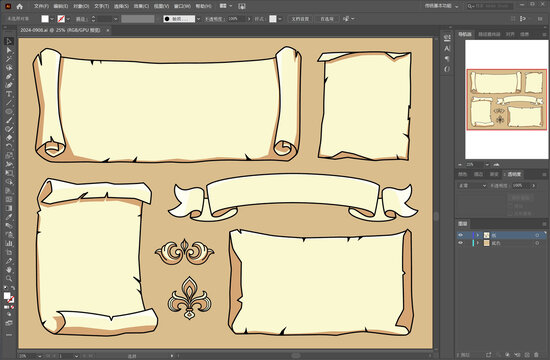Viewport: 550px width, 360px height.
Task: Target the 底色 layer's circle indicator
Action: point(537,243)
